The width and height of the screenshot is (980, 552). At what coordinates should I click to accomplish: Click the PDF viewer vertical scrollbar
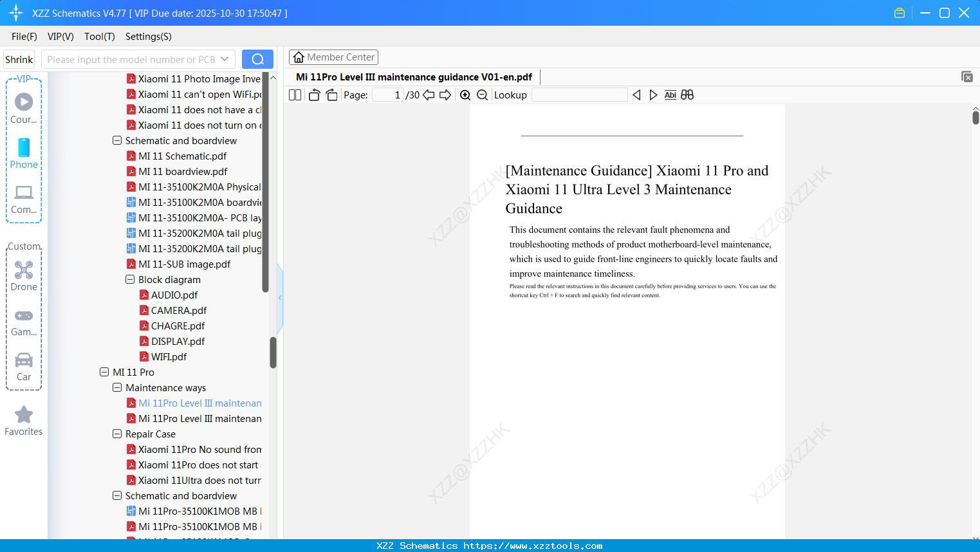pyautogui.click(x=975, y=117)
